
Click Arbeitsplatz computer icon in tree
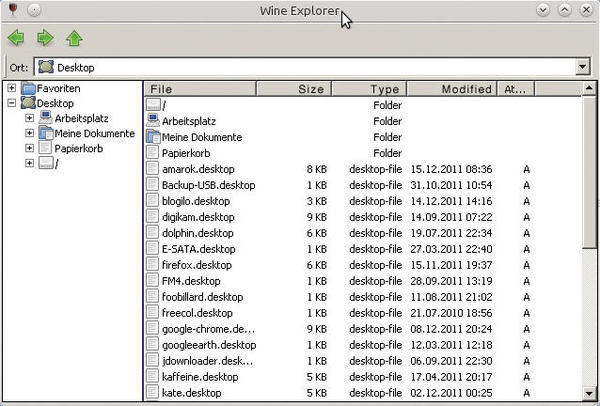point(46,118)
